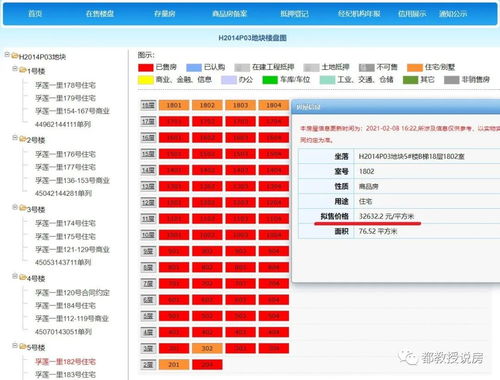The height and width of the screenshot is (380, 500).
Task: Click the red 已售房 legend swatch
Action: pos(146,68)
